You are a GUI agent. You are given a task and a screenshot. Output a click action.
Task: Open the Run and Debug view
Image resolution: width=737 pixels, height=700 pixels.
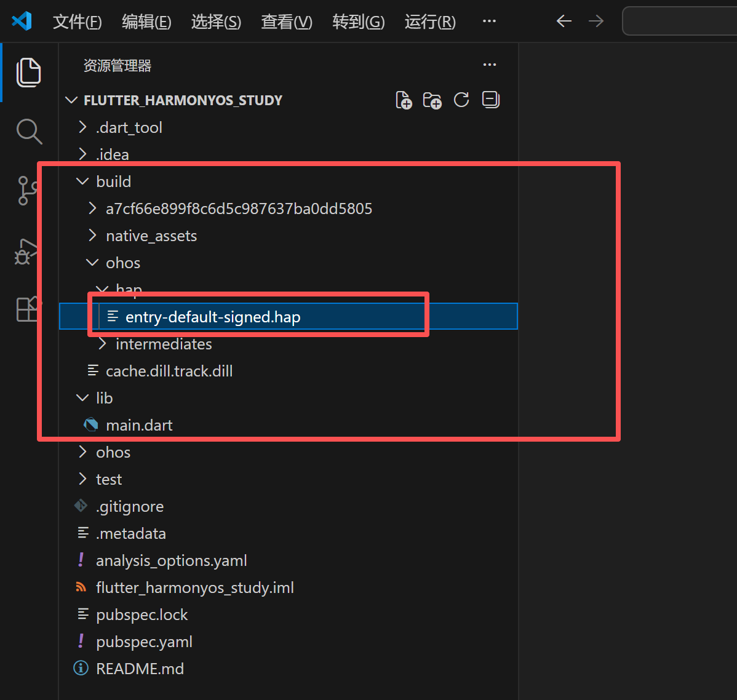[x=26, y=252]
